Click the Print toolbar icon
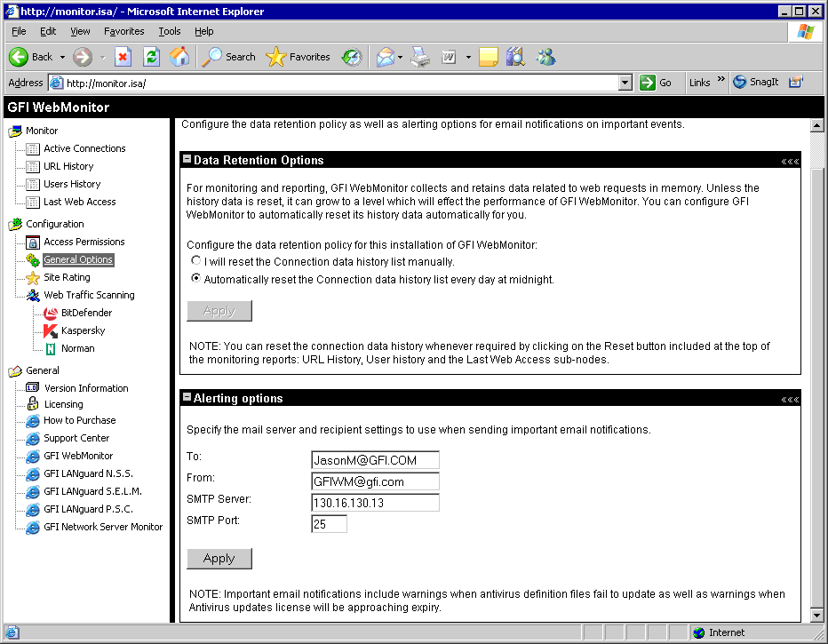Image resolution: width=828 pixels, height=644 pixels. 421,57
